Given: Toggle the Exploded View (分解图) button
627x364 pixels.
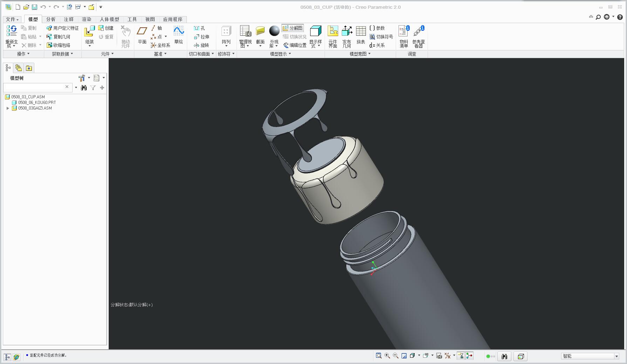Looking at the screenshot, I should pyautogui.click(x=293, y=28).
